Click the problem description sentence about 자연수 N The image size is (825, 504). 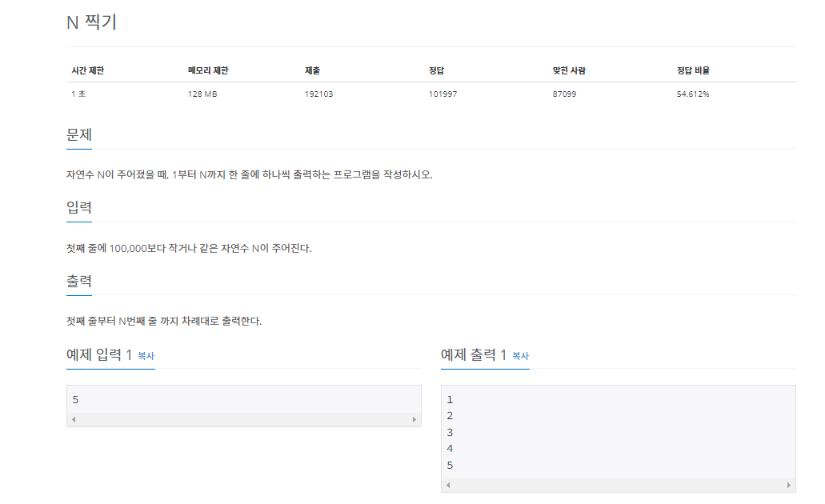(250, 174)
